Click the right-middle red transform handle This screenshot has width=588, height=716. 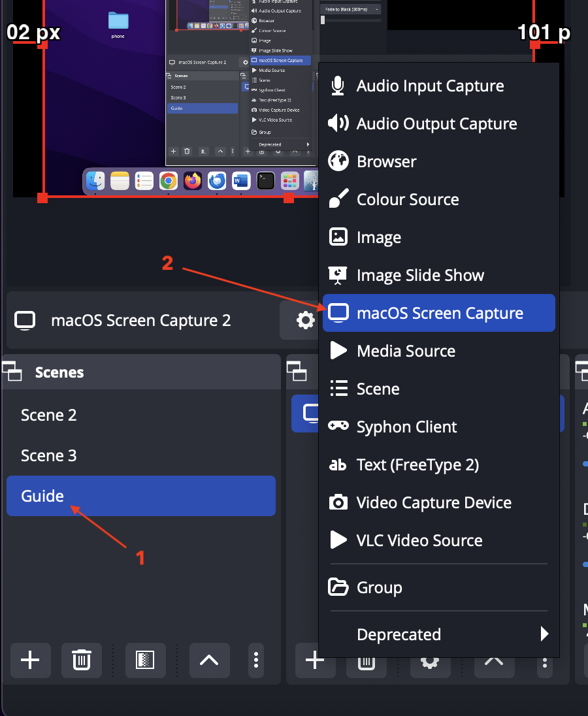tap(534, 44)
